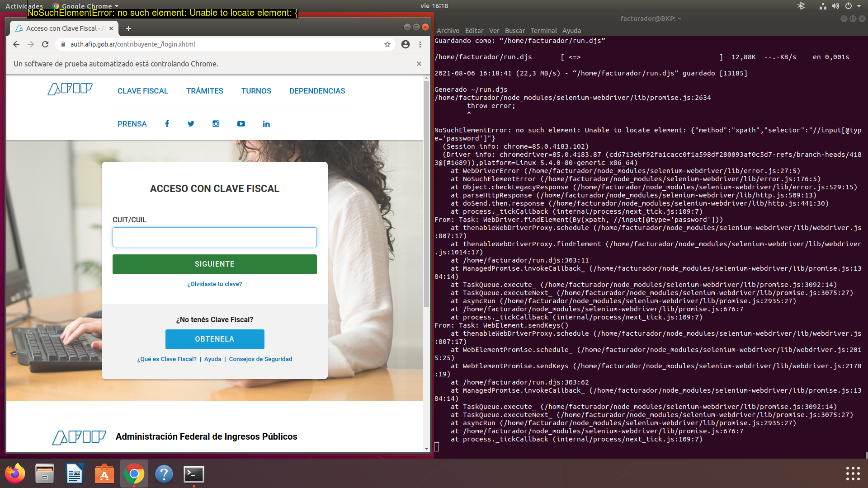Click the blue OBTENELA button
This screenshot has height=488, width=868.
pyautogui.click(x=215, y=339)
